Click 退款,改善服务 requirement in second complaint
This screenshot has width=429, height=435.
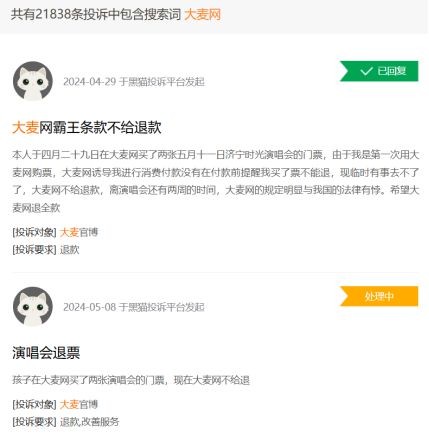pos(89,422)
